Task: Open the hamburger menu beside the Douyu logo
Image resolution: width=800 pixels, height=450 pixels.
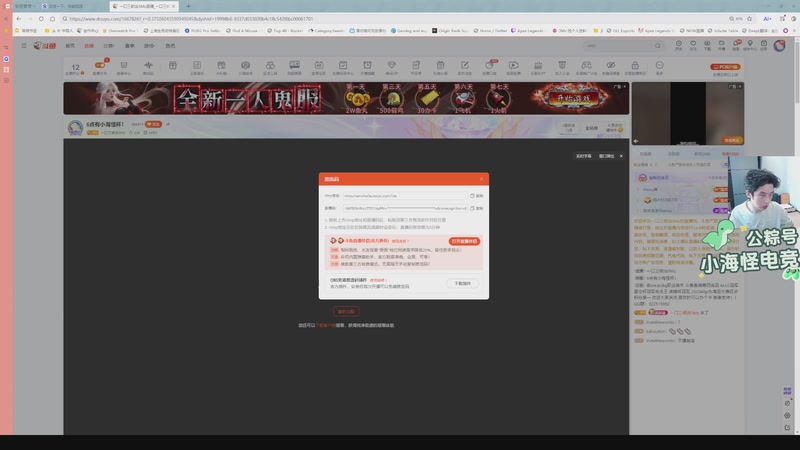Action: pos(23,45)
